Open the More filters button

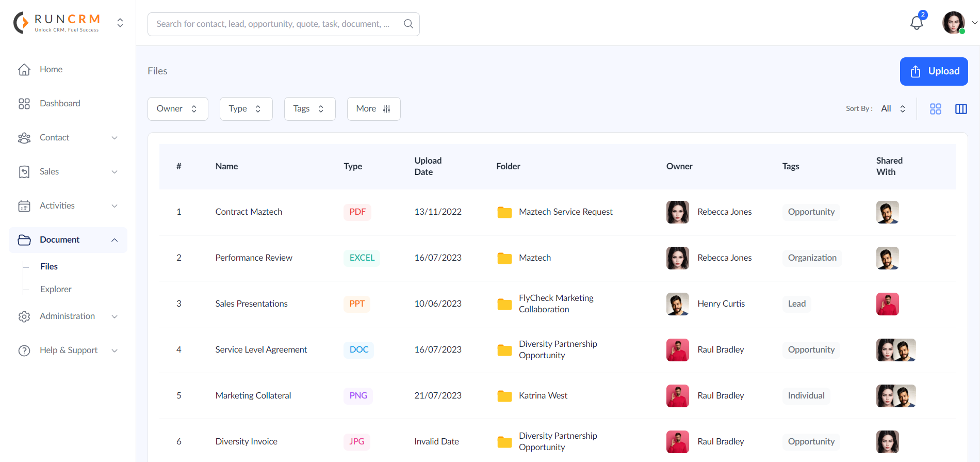[373, 109]
